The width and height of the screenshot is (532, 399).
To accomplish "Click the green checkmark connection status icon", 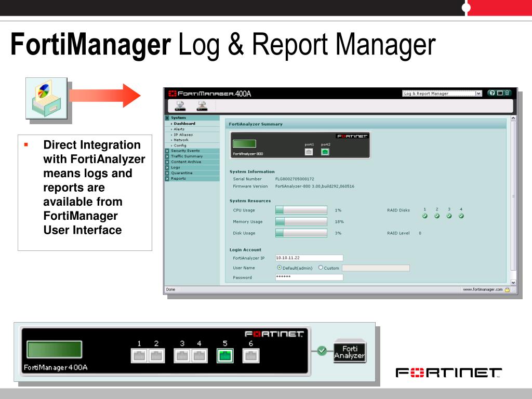I will 322,351.
